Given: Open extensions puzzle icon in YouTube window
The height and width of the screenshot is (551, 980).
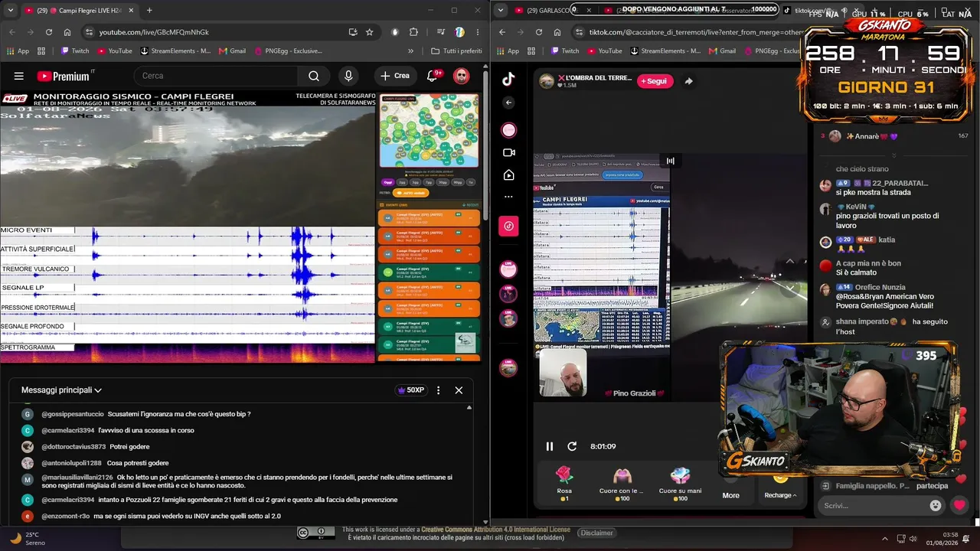Looking at the screenshot, I should pyautogui.click(x=414, y=32).
